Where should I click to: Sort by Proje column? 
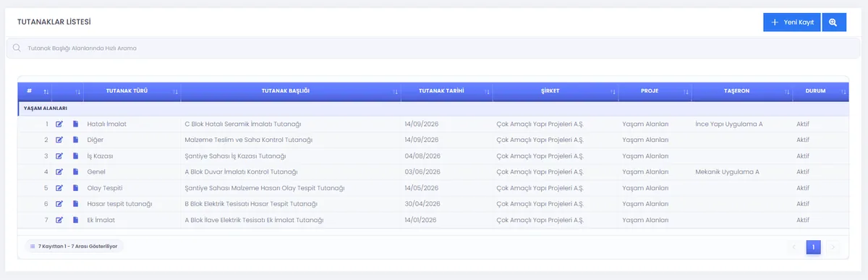pos(655,91)
